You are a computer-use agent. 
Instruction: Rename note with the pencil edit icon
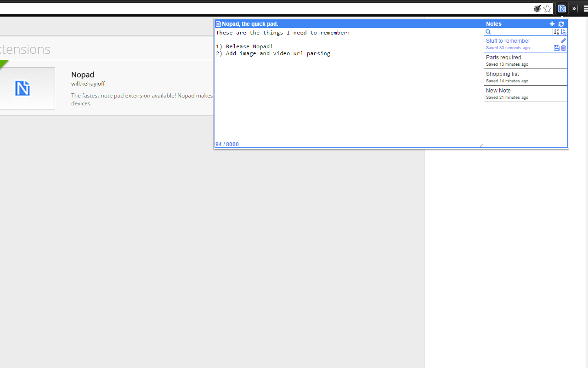click(564, 40)
